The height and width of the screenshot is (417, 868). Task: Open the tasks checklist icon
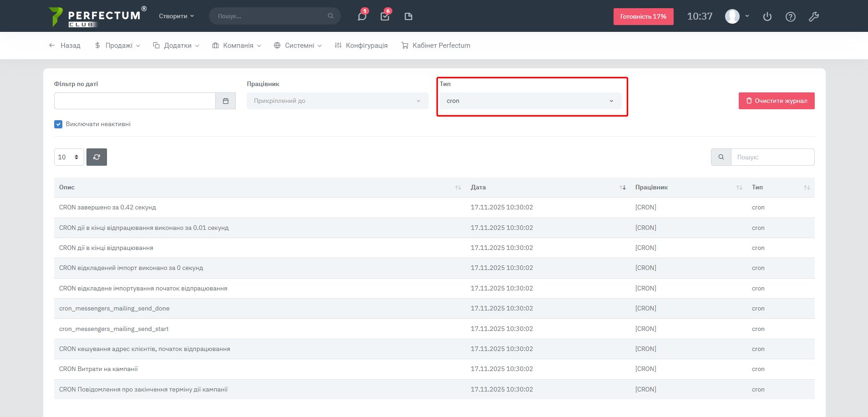[385, 16]
